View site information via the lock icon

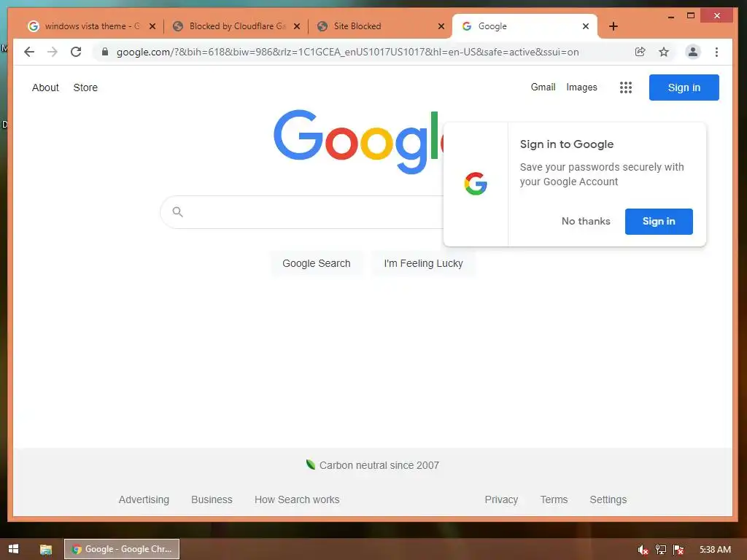tap(105, 52)
